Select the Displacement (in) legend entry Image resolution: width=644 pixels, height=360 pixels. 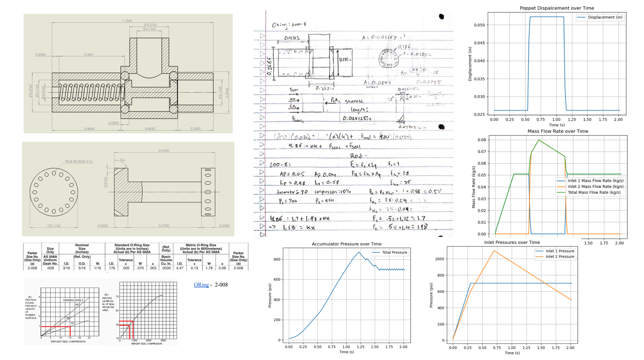pyautogui.click(x=605, y=17)
